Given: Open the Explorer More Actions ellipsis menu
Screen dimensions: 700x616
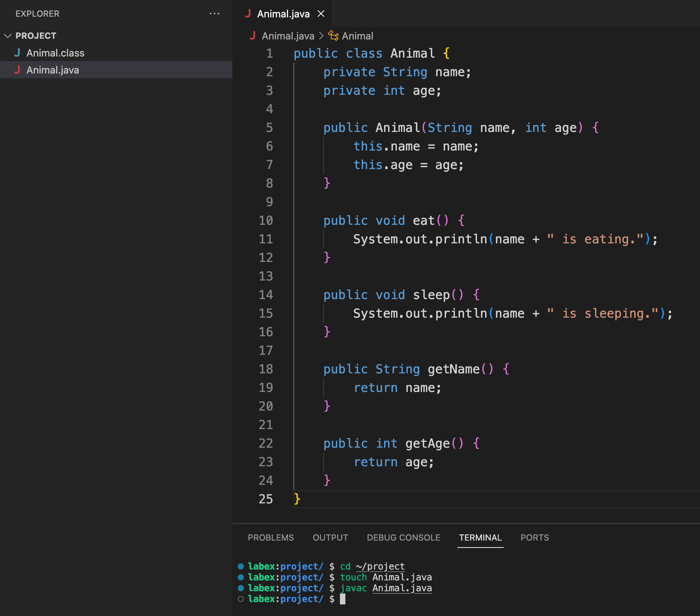Looking at the screenshot, I should [x=214, y=14].
